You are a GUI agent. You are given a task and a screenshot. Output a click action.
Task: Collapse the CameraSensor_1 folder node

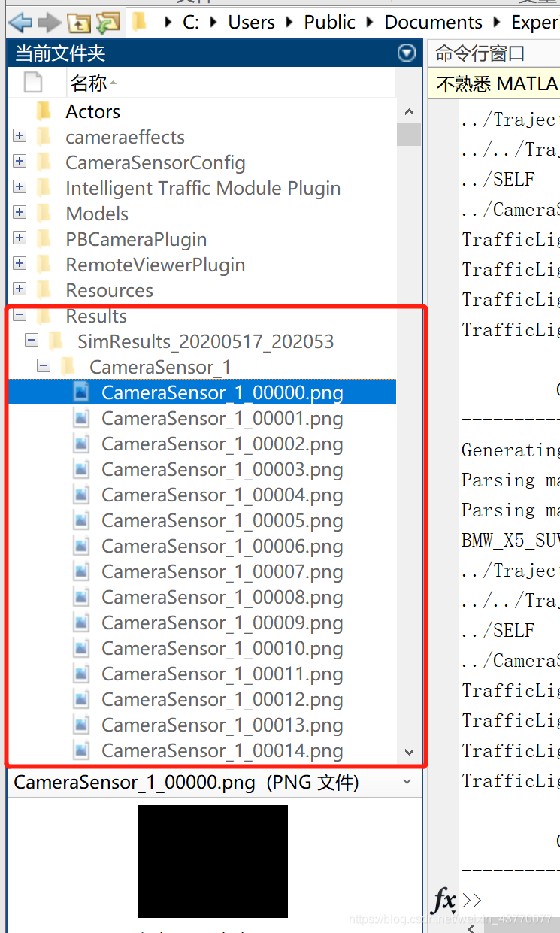[44, 366]
